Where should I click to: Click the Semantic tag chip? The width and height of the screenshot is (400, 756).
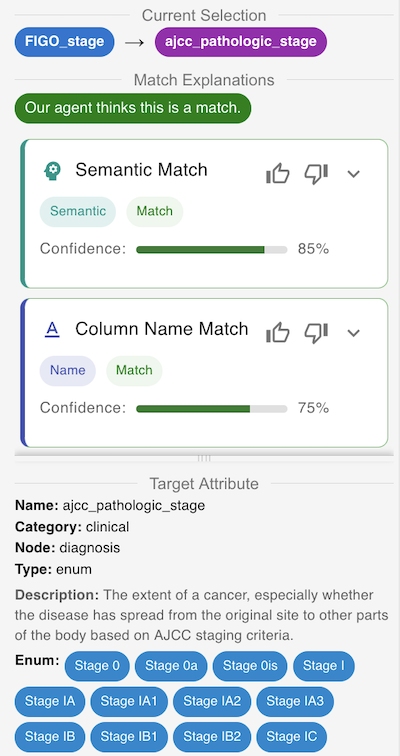point(78,212)
